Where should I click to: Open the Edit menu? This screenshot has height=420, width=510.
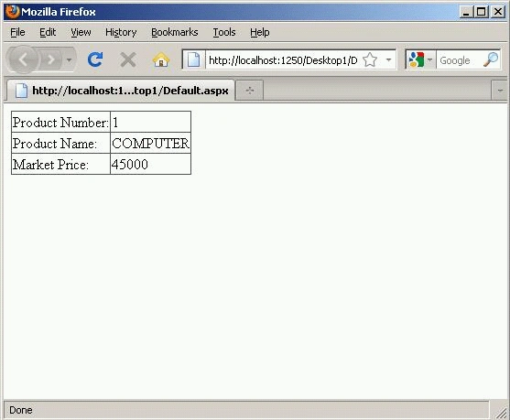(x=48, y=32)
